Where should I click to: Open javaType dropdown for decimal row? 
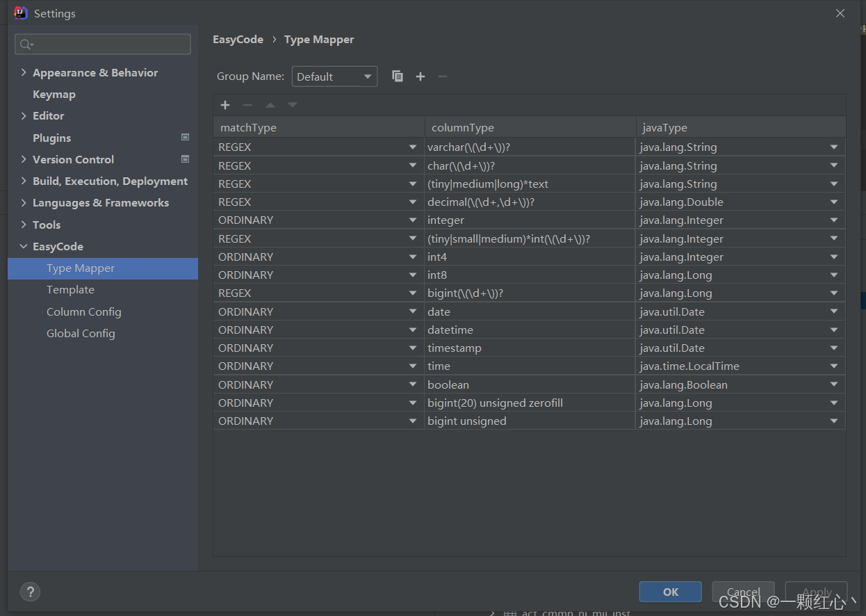pos(834,202)
